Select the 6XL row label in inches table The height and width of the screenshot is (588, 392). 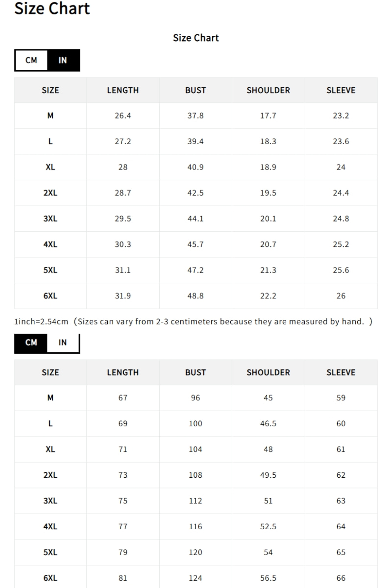[x=50, y=296]
